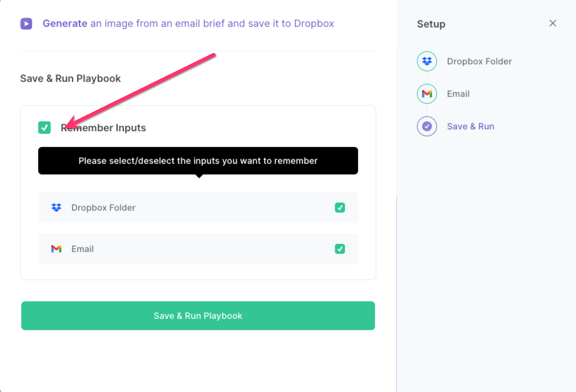Click the green check in Remember Inputs box
The image size is (576, 392).
44,128
